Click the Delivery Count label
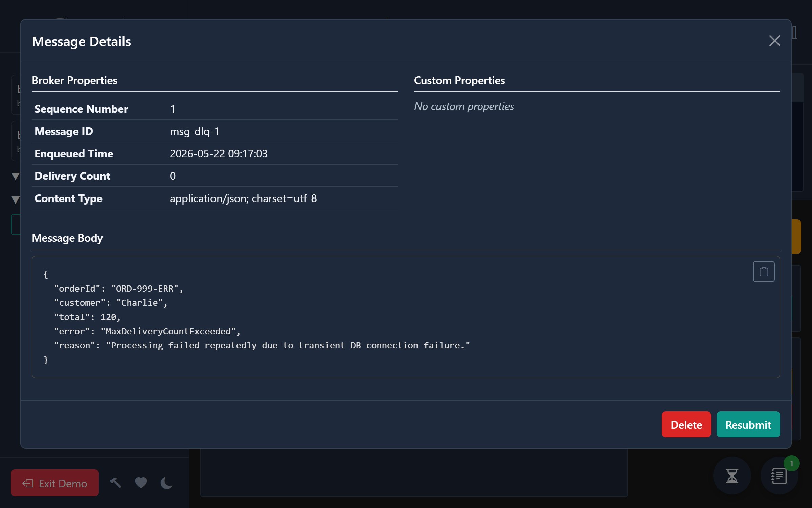This screenshot has height=508, width=812. [72, 176]
